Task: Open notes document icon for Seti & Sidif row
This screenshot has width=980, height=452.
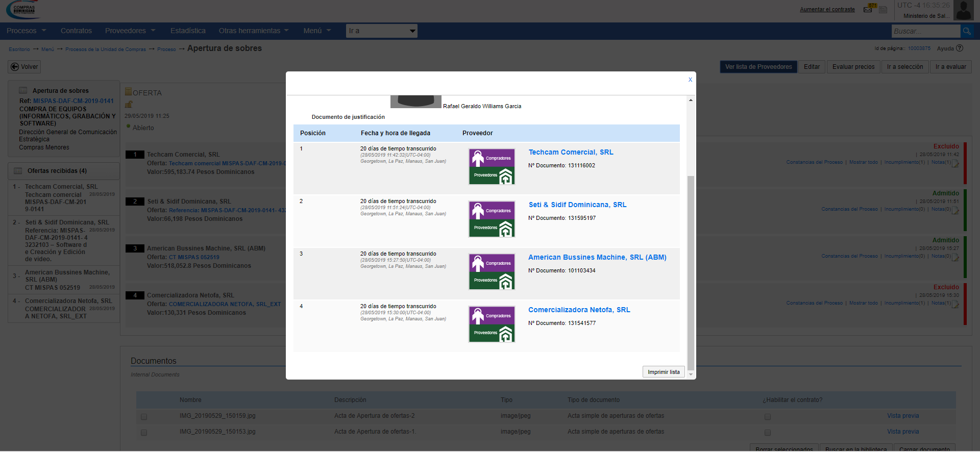Action: click(955, 210)
